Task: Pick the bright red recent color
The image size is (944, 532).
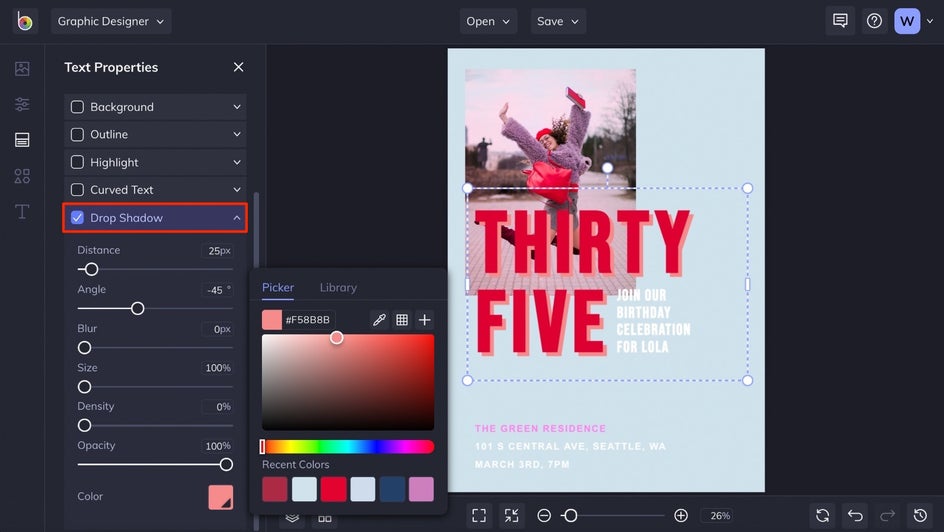Action: [x=333, y=489]
